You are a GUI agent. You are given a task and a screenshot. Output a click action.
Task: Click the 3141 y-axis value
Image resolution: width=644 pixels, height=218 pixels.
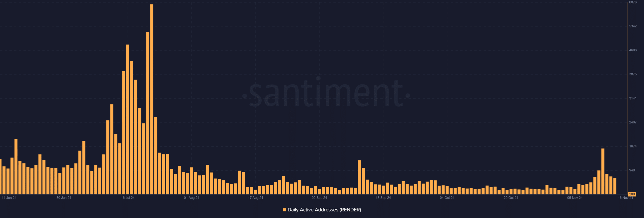pyautogui.click(x=633, y=98)
